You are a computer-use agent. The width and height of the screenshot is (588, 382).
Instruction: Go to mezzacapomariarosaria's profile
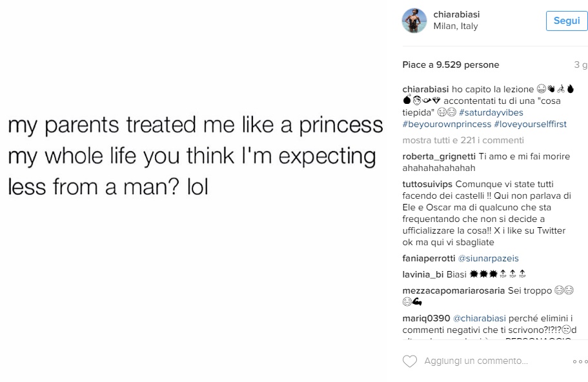point(453,290)
